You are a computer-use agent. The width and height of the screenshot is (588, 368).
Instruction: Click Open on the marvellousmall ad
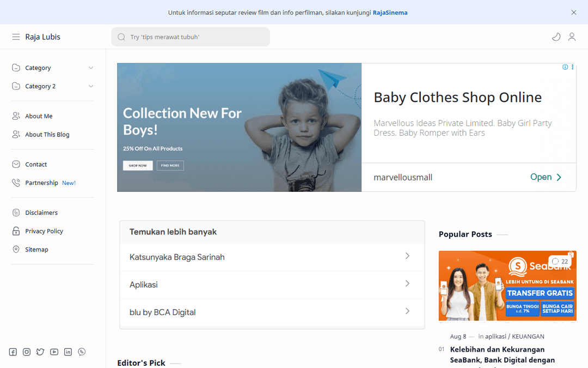tap(546, 177)
